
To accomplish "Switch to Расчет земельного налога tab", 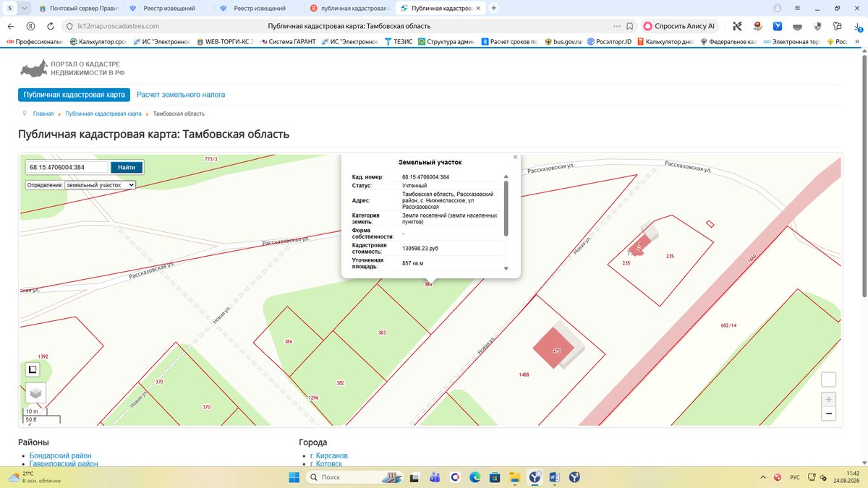I will click(181, 95).
